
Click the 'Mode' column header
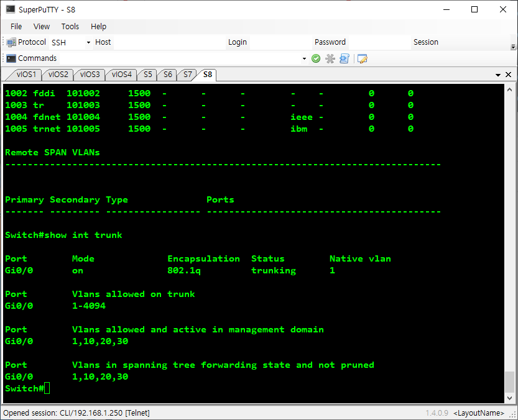pyautogui.click(x=83, y=259)
